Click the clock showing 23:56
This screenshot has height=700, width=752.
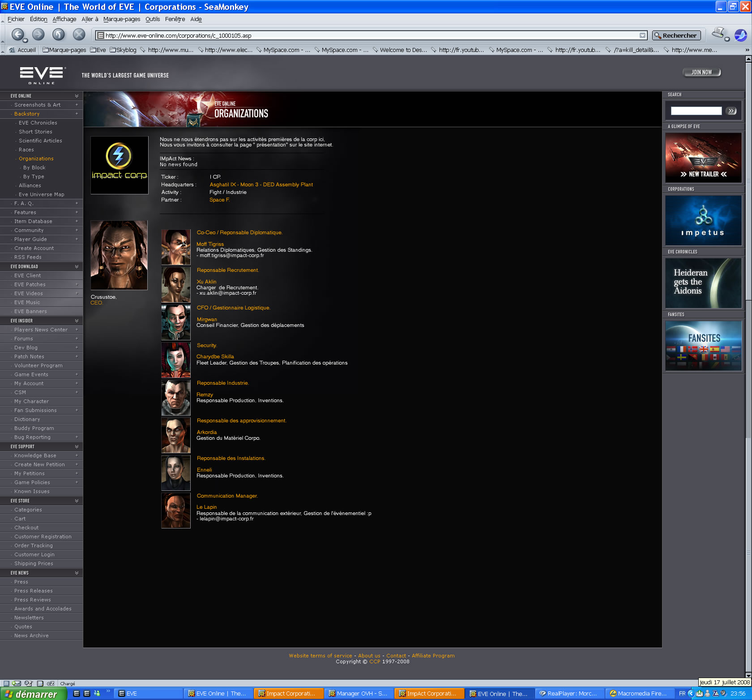tap(738, 694)
